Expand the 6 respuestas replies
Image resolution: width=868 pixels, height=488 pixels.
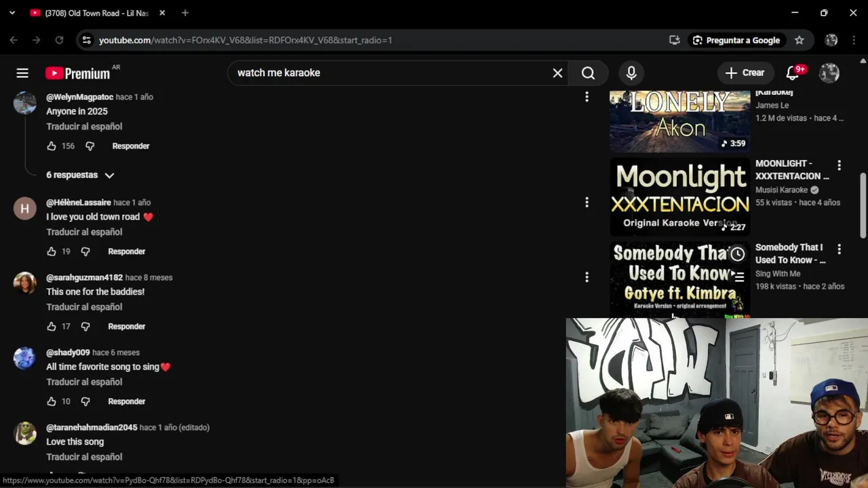click(x=80, y=175)
